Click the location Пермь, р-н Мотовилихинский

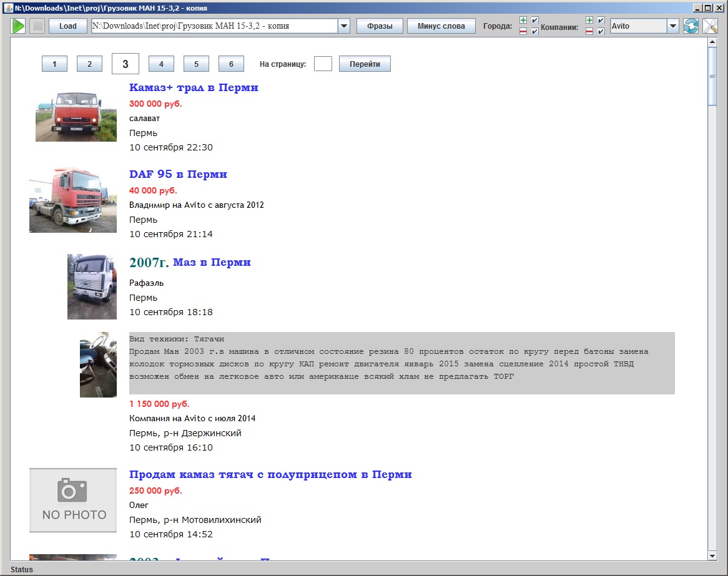click(x=195, y=520)
